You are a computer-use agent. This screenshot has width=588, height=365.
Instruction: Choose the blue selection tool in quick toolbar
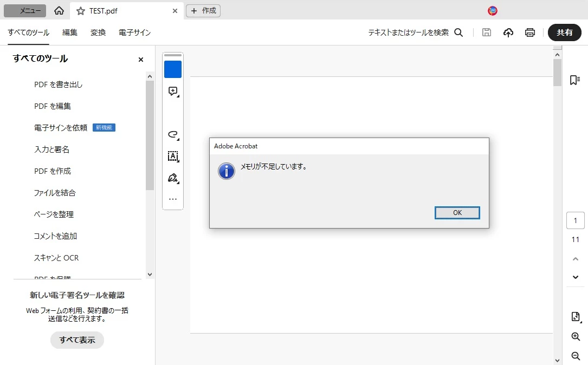tap(173, 69)
